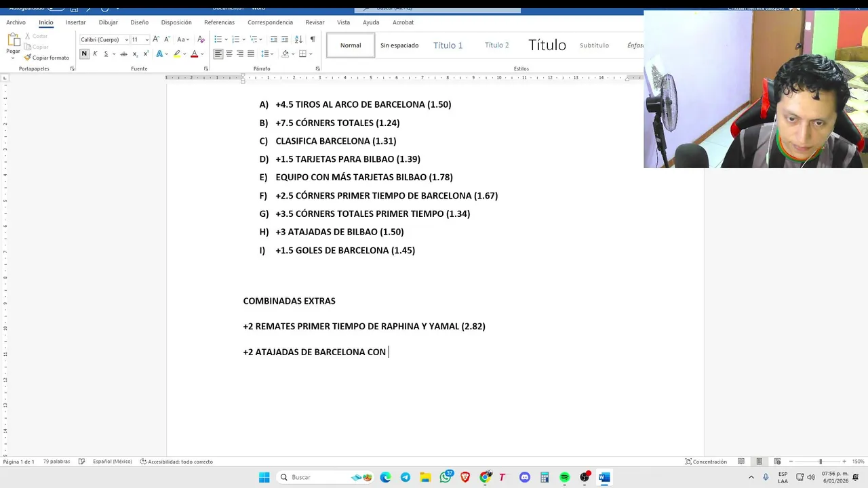Decrease font size with A-down icon
Image resolution: width=868 pixels, height=488 pixels.
(166, 39)
